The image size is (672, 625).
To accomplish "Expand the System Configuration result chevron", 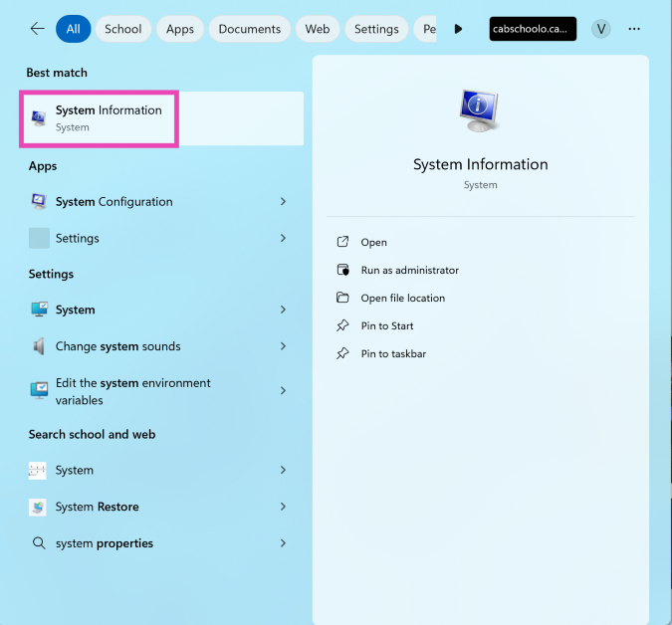I will click(283, 201).
